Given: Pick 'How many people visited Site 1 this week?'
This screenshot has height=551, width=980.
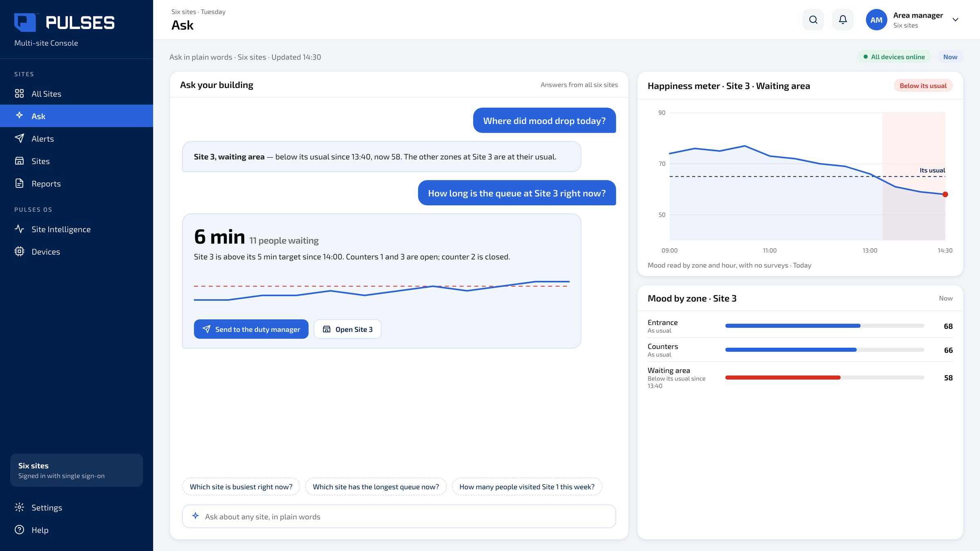Looking at the screenshot, I should [x=527, y=487].
